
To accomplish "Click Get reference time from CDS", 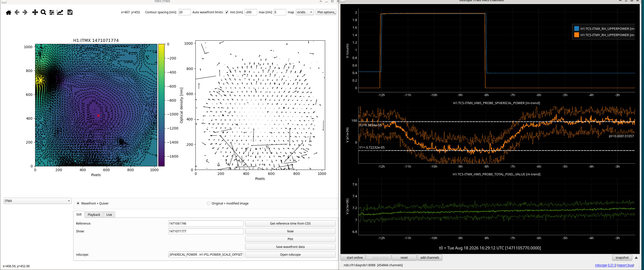I will click(290, 223).
